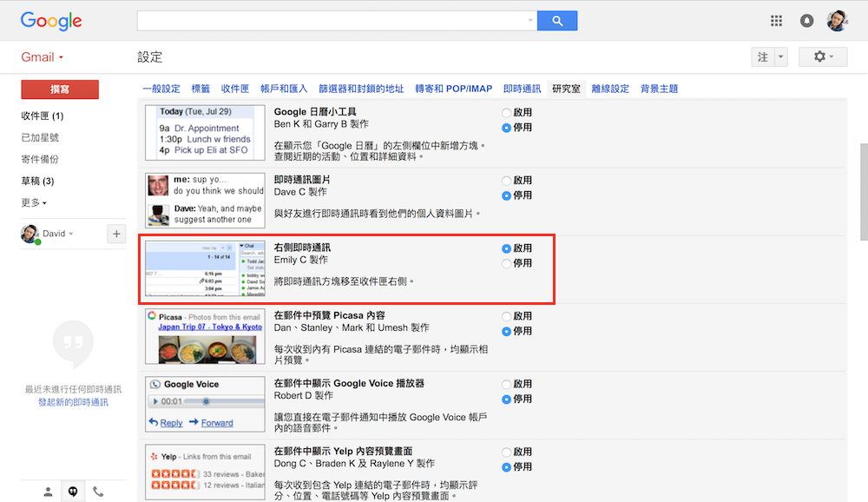Image resolution: width=868 pixels, height=502 pixels.
Task: Show contacts via the person icon
Action: pyautogui.click(x=49, y=492)
